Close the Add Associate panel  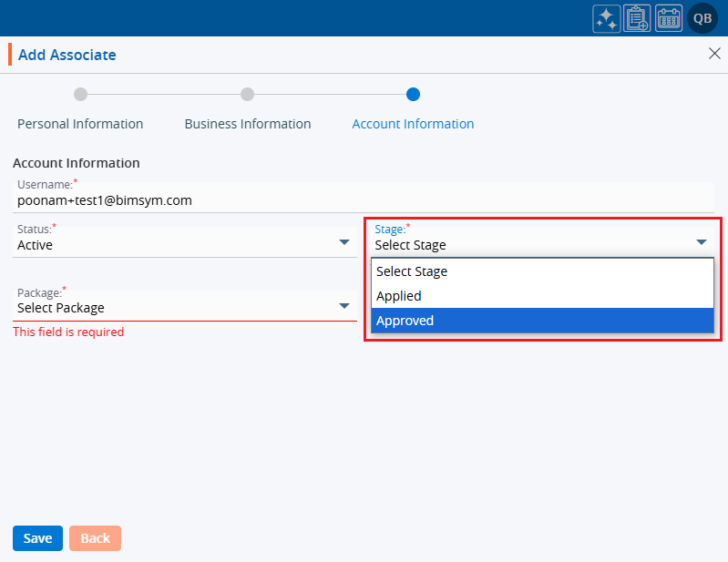point(714,54)
